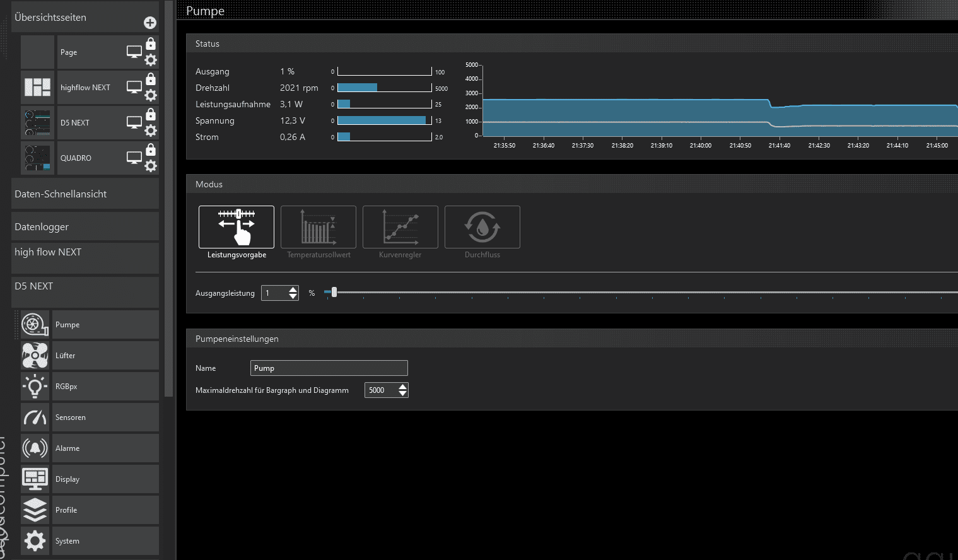Open the RGBpx light bulb icon
Screen dimensions: 958x560
35,386
